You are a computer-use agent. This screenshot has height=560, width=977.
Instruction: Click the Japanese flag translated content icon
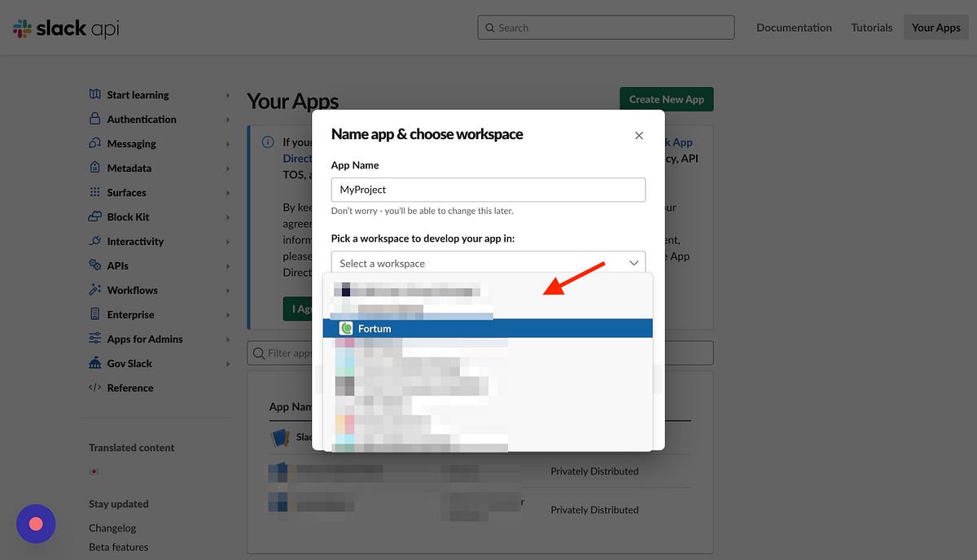coord(92,471)
